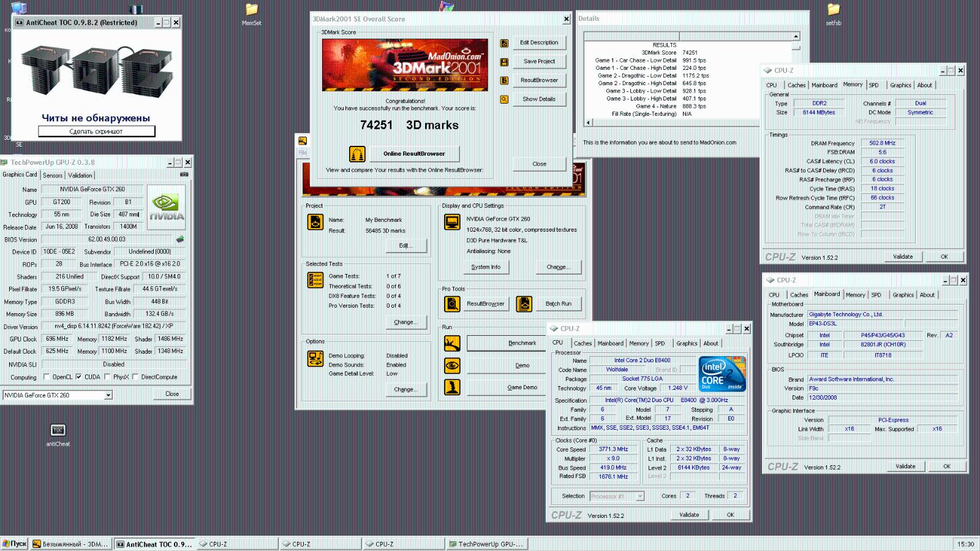Viewport: 980px width, 551px height.
Task: Open CPU tab in CPU-Z mainboard window
Action: click(774, 295)
